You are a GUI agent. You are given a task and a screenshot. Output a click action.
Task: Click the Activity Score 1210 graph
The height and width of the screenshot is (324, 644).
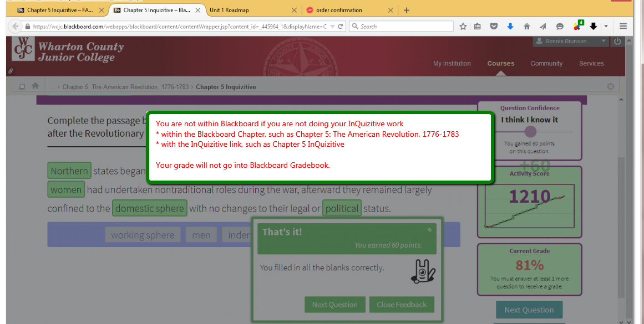click(530, 206)
